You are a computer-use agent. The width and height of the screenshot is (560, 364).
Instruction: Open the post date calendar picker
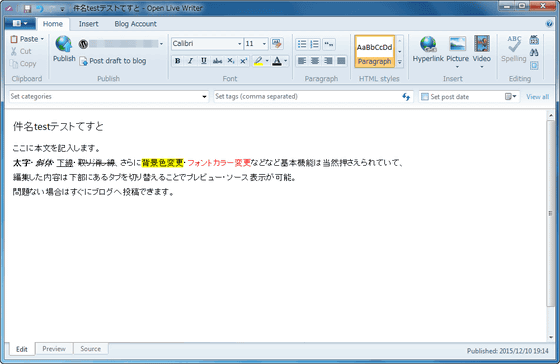coord(510,96)
